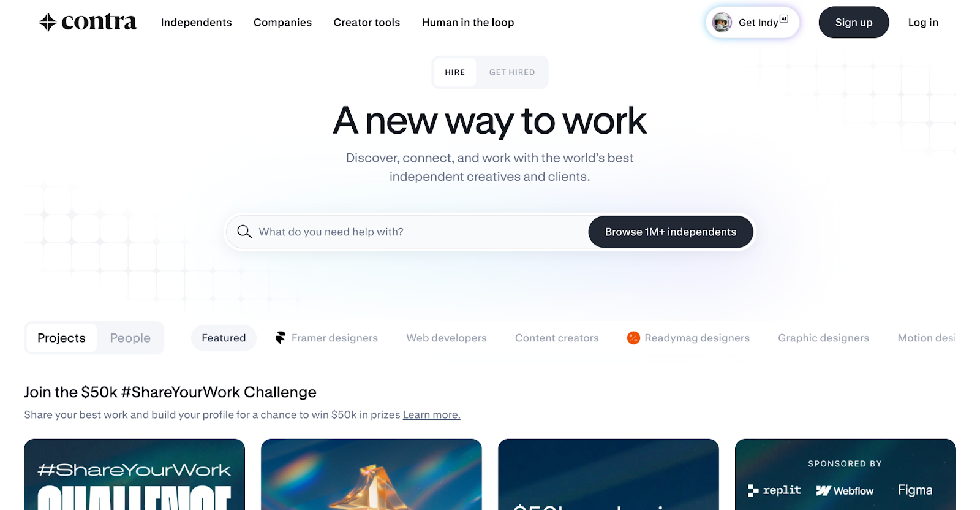Click the Indy astronaut avatar icon

pos(722,22)
